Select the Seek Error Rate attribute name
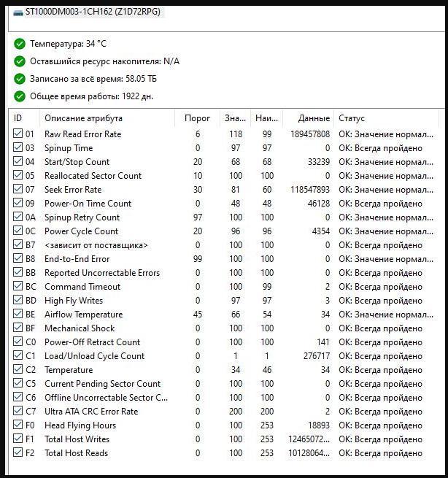This screenshot has width=448, height=478. 73,190
